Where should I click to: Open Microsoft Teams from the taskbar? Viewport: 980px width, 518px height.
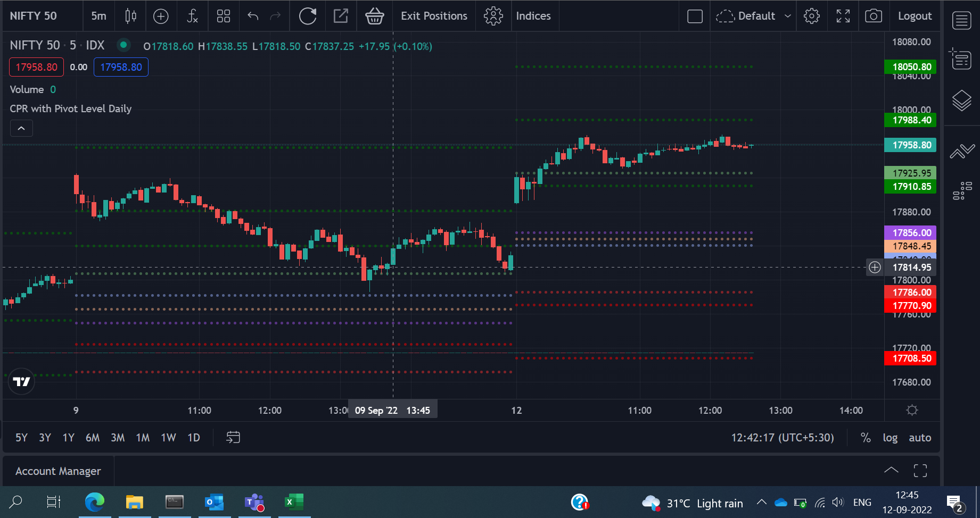pos(254,502)
